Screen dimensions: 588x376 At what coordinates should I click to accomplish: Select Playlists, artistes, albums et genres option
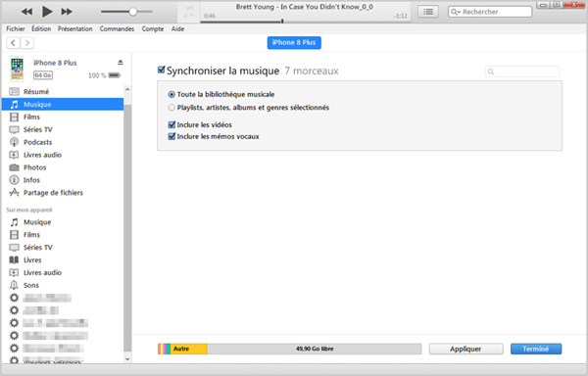(x=171, y=108)
